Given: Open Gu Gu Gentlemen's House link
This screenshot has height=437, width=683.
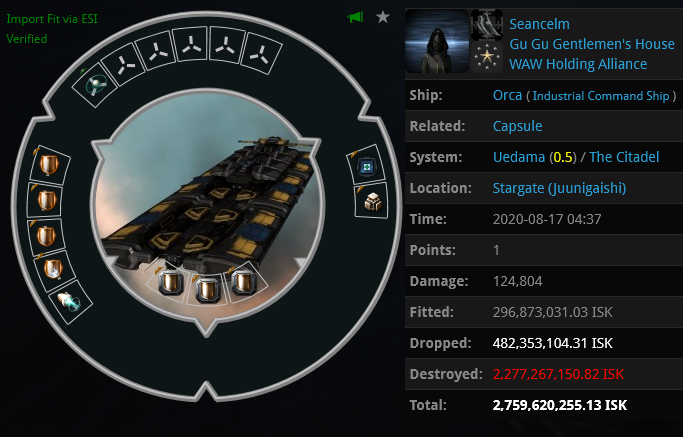Looking at the screenshot, I should [592, 44].
